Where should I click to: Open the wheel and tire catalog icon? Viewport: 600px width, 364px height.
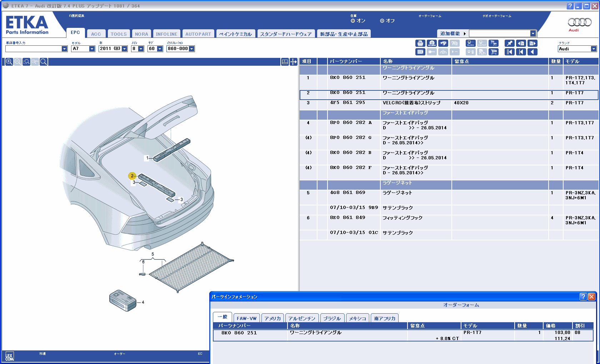point(432,43)
